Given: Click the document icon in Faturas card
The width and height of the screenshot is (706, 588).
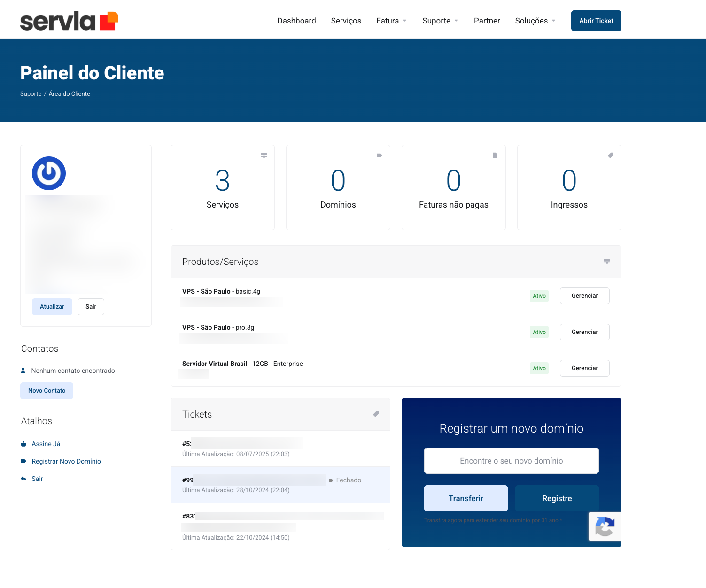Looking at the screenshot, I should coord(495,155).
